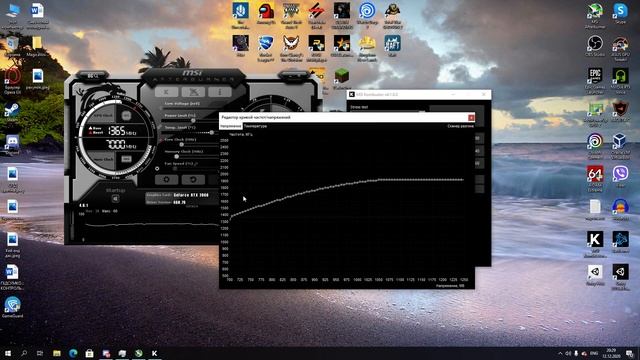
Task: Toggle Afterburner apply-at-Startup Windows icon
Action: click(116, 199)
